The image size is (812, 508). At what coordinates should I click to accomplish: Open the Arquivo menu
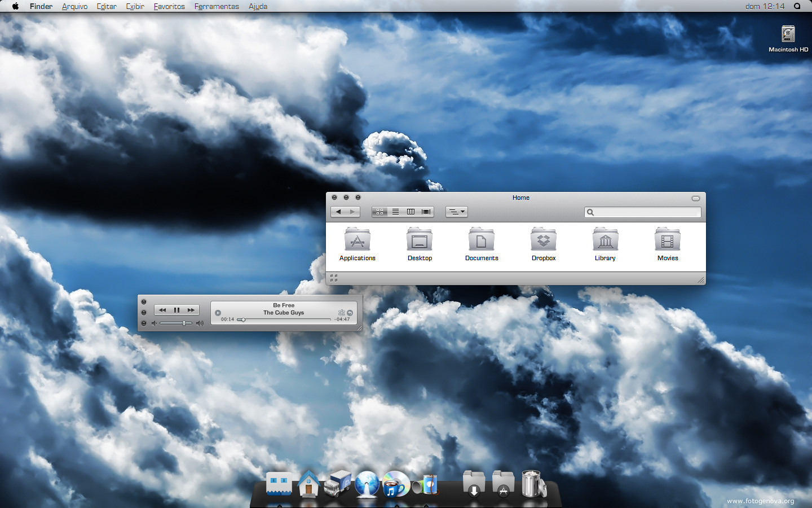point(75,6)
